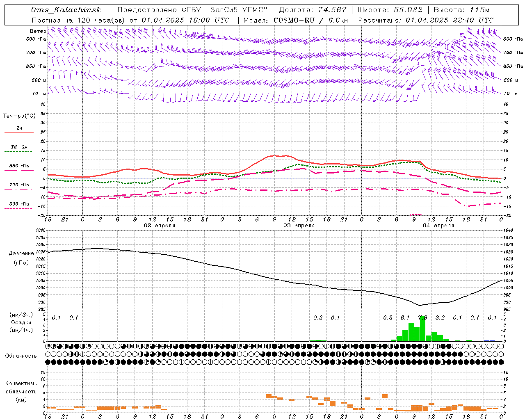Click the '10 м' wind level label on left
Image resolution: width=525 pixels, height=420 pixels.
click(39, 94)
